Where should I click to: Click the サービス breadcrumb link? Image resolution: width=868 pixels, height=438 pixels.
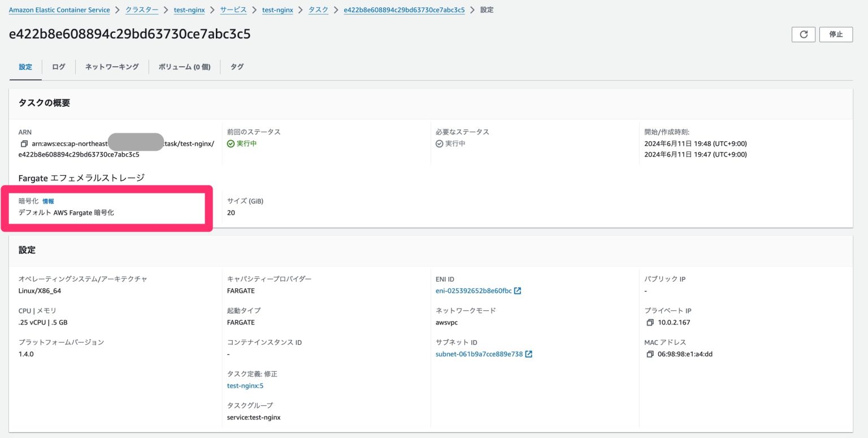[x=233, y=10]
